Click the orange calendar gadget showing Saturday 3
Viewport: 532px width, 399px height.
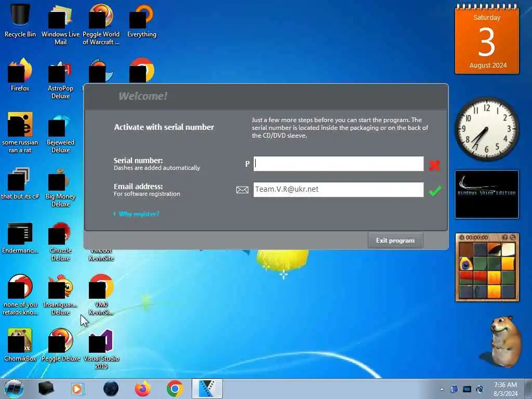click(x=487, y=39)
